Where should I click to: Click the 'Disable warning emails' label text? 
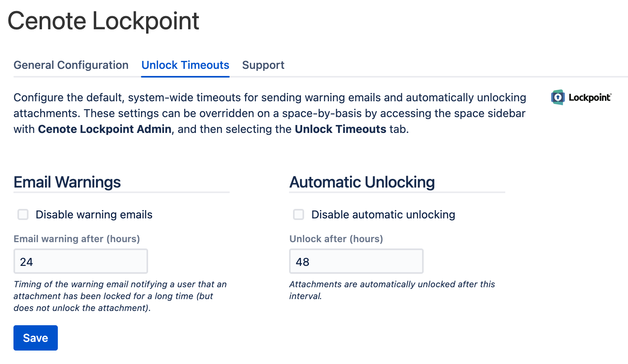pos(94,214)
